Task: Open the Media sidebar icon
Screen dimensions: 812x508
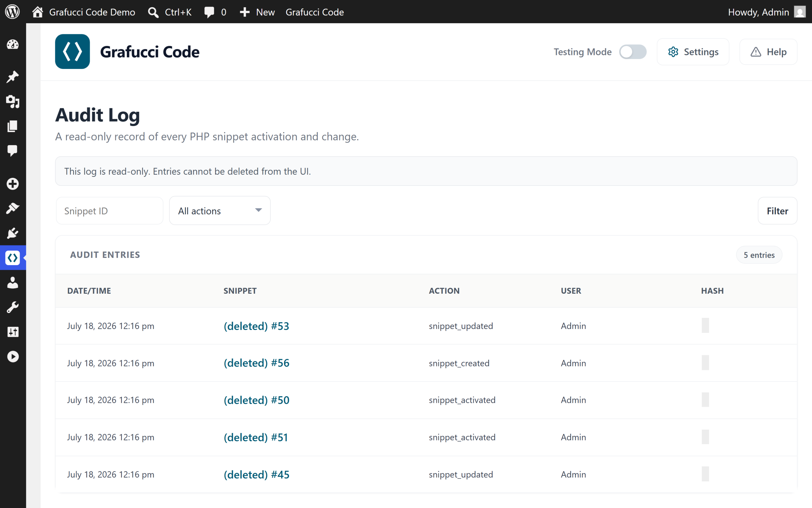Action: [13, 102]
